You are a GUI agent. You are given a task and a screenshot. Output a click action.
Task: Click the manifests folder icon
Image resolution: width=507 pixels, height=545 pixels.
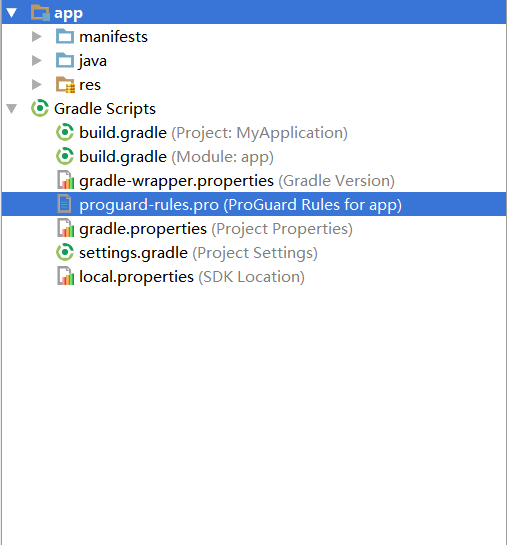(x=65, y=36)
